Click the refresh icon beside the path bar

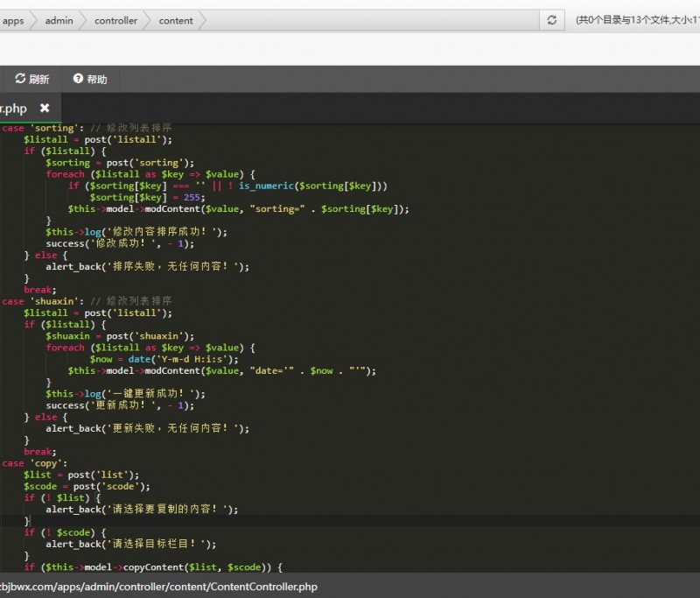coord(551,20)
